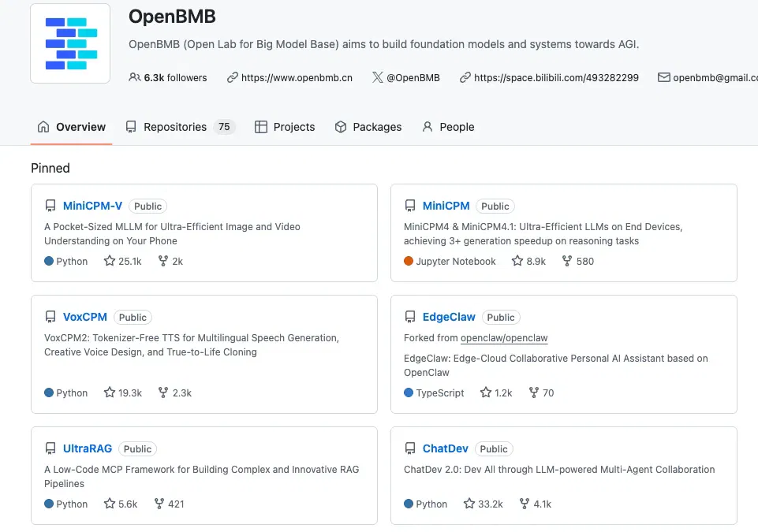This screenshot has height=532, width=758.
Task: Click the envelope email icon
Action: click(x=663, y=77)
